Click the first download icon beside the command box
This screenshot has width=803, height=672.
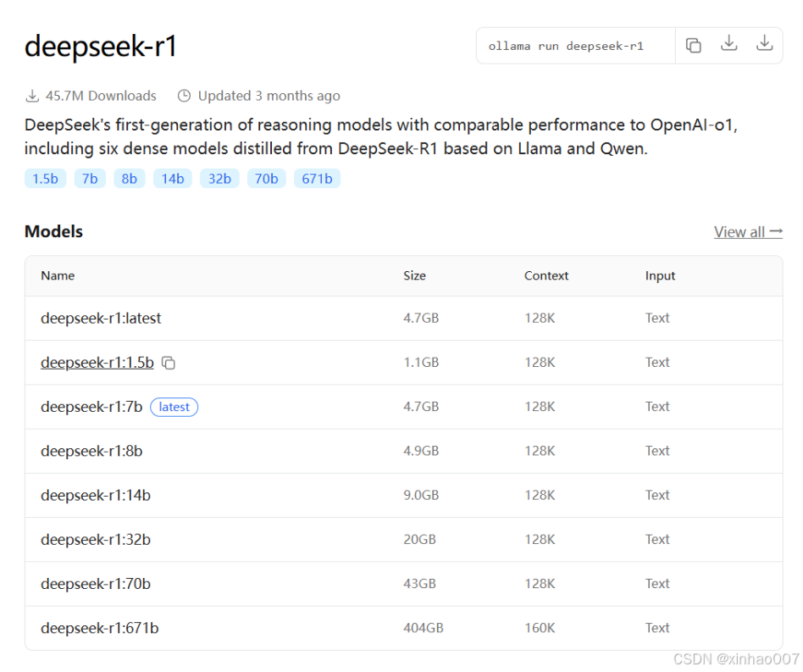(728, 45)
